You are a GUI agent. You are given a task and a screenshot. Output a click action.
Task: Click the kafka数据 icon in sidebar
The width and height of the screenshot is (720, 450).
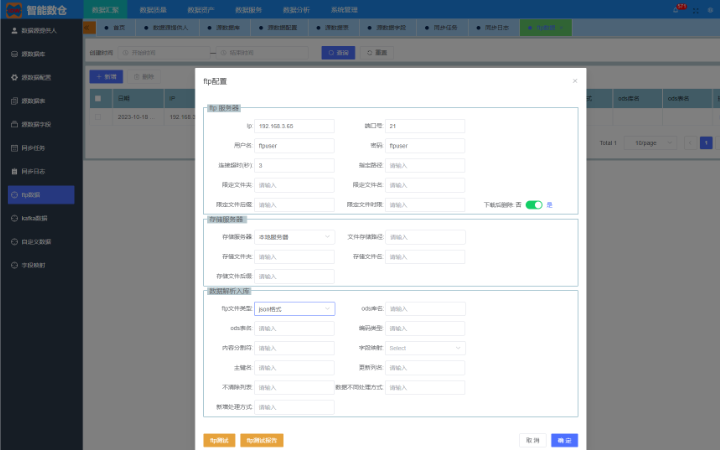point(14,218)
